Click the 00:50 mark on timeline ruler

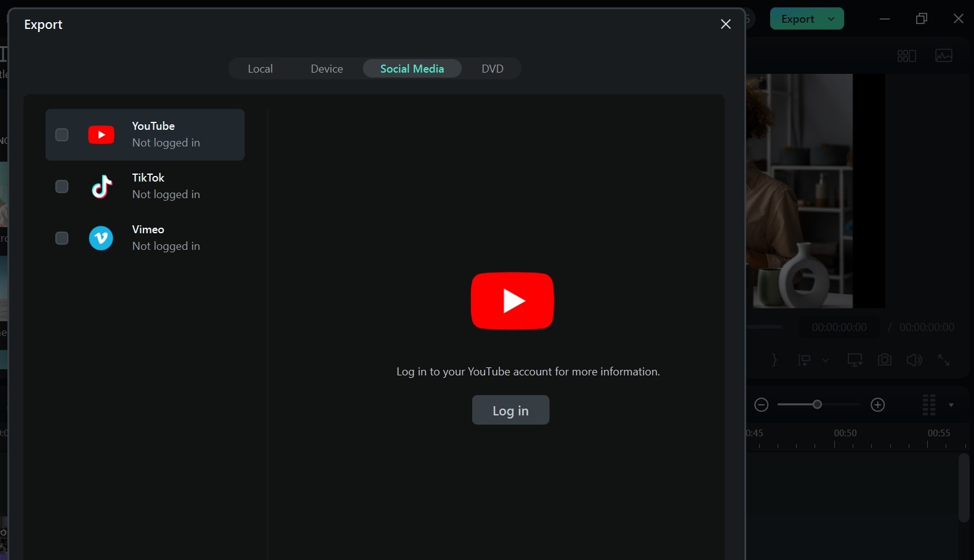pyautogui.click(x=845, y=433)
